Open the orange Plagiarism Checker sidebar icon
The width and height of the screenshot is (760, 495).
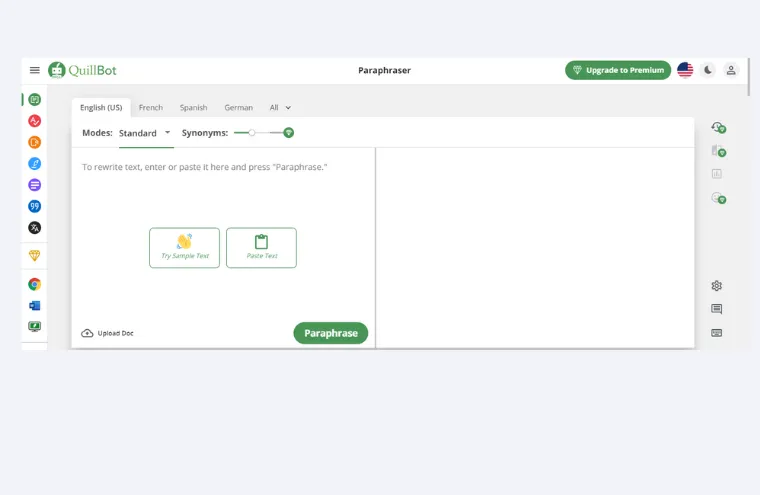[34, 142]
